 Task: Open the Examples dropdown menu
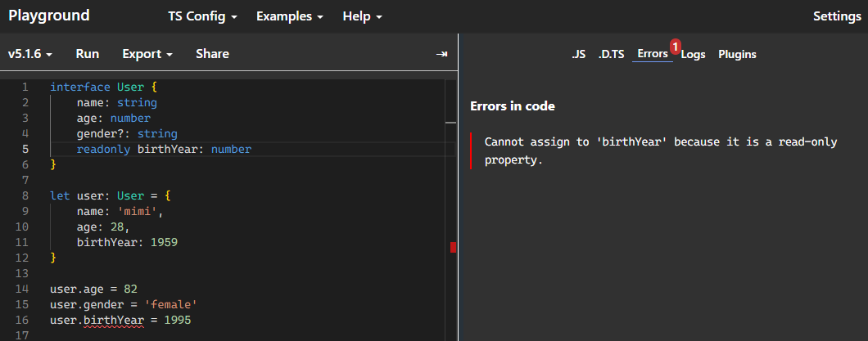pyautogui.click(x=290, y=16)
